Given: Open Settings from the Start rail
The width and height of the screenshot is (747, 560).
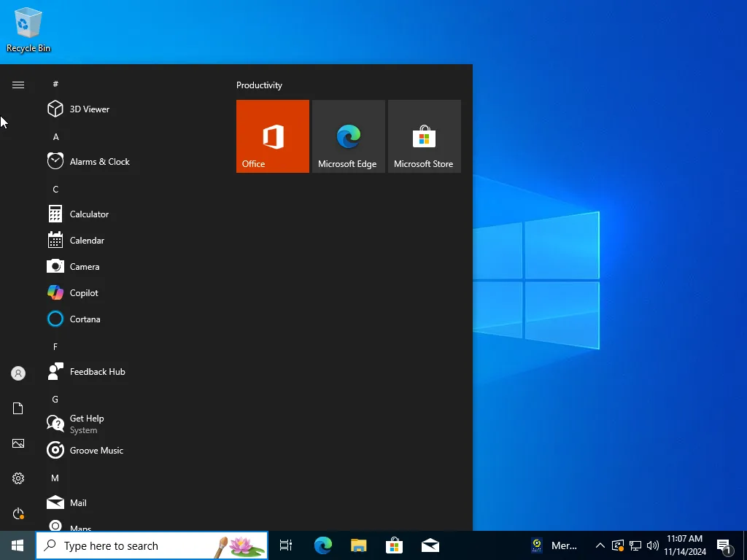Looking at the screenshot, I should click(x=18, y=478).
